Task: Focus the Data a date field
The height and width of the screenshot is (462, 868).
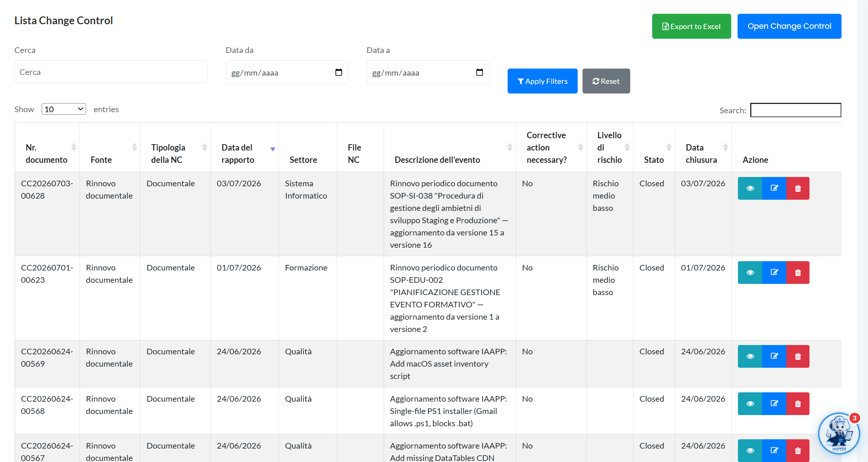Action: pos(428,72)
